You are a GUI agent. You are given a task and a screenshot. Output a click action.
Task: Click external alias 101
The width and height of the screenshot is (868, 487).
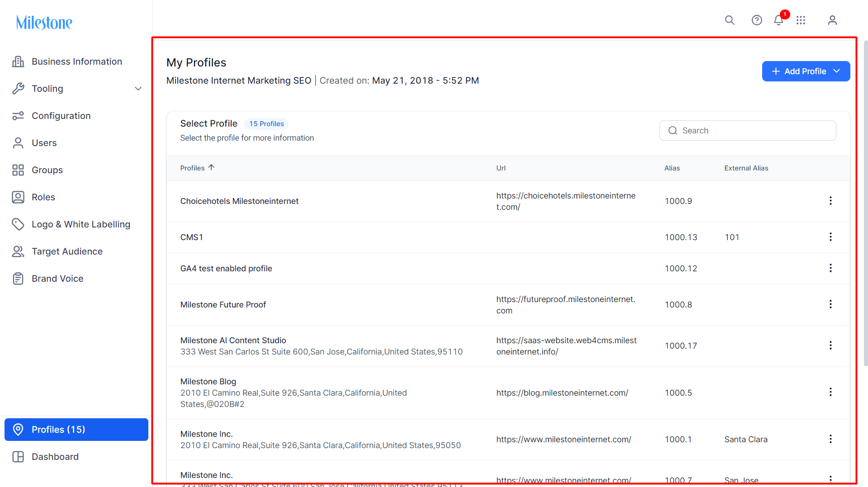[x=732, y=237]
